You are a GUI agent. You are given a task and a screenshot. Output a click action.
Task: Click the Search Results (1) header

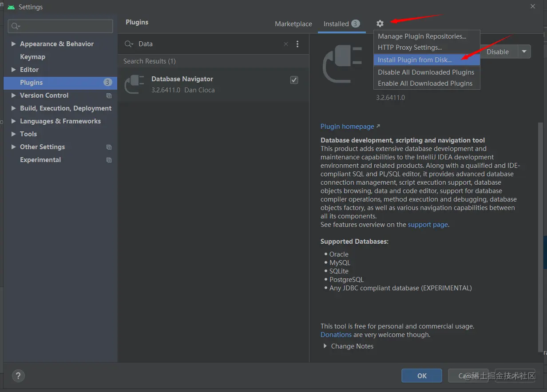[150, 61]
